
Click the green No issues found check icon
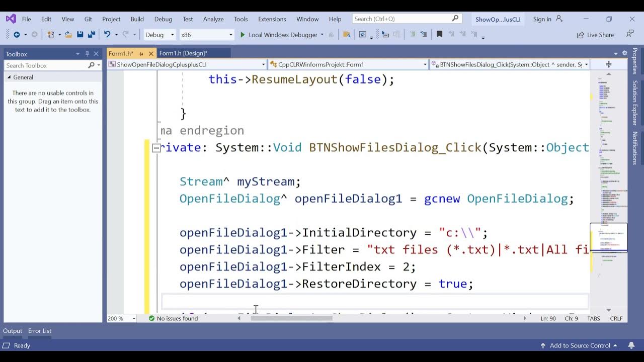point(151,318)
